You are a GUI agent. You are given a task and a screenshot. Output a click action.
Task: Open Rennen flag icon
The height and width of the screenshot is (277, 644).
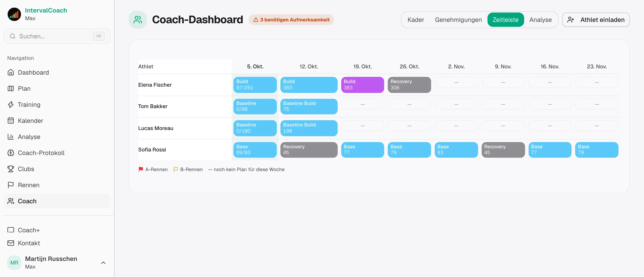11,185
